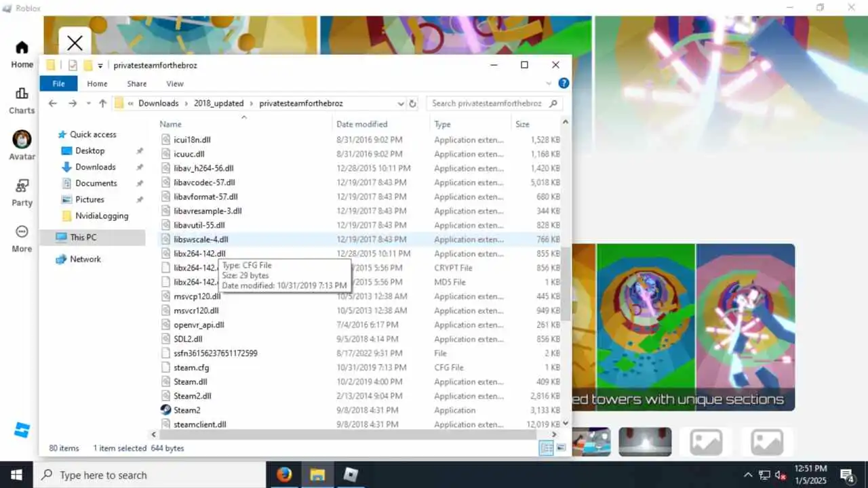This screenshot has width=868, height=488.
Task: Select the file icui18n.dll
Action: (x=192, y=140)
